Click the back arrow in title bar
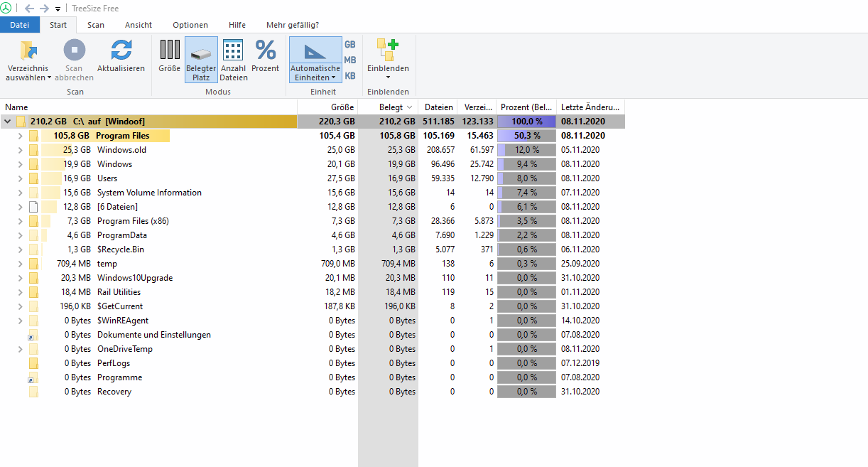 29,9
